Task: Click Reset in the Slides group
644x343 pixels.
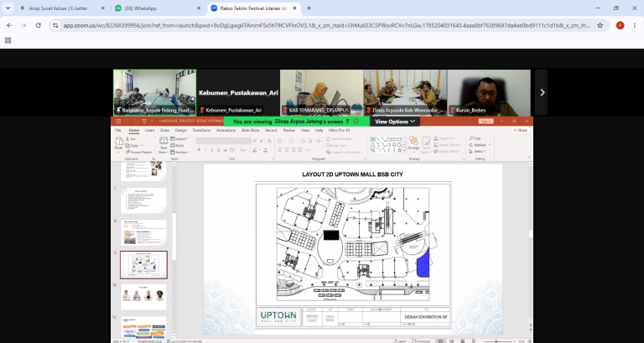Action: pos(178,145)
